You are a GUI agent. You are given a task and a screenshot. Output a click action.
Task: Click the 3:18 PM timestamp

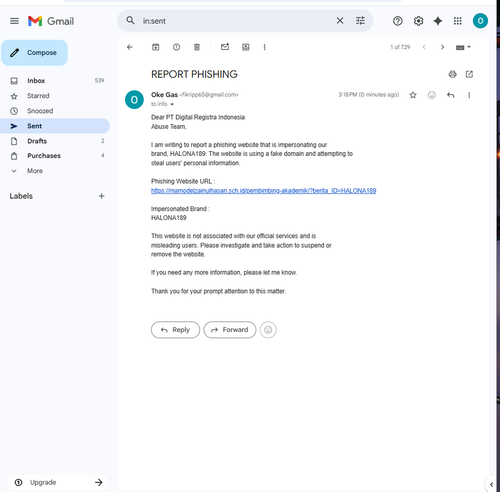pos(369,95)
